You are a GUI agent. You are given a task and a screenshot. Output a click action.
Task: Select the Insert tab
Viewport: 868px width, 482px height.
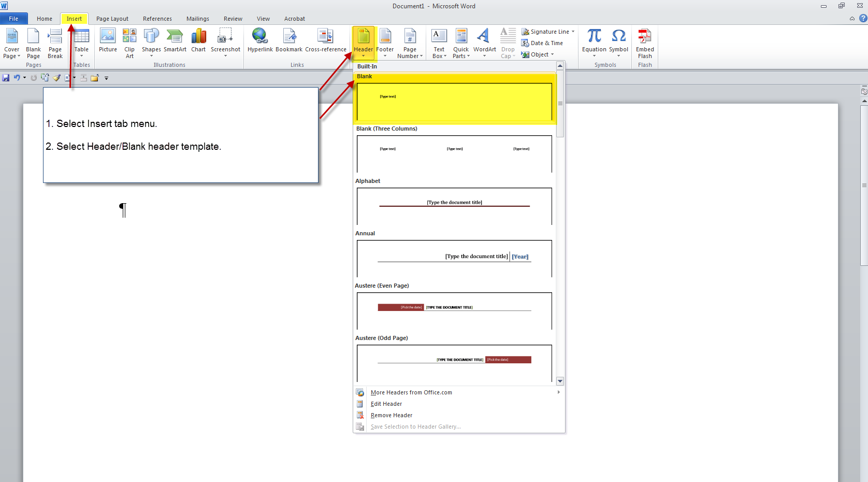(x=74, y=19)
